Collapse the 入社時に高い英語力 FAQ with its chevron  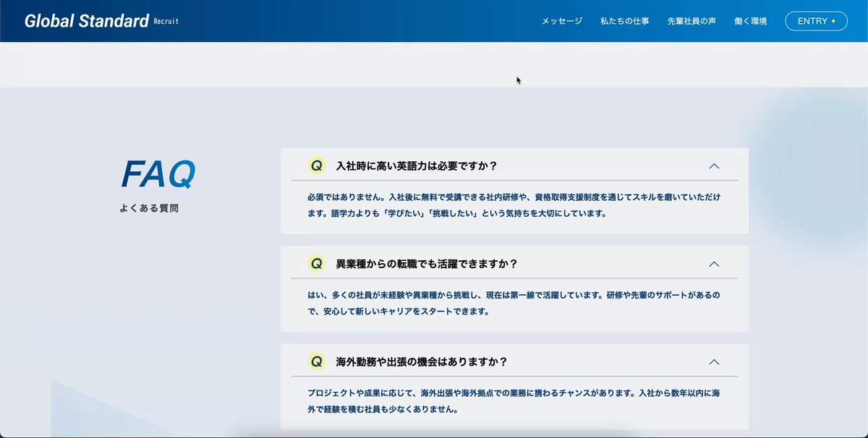pyautogui.click(x=715, y=166)
